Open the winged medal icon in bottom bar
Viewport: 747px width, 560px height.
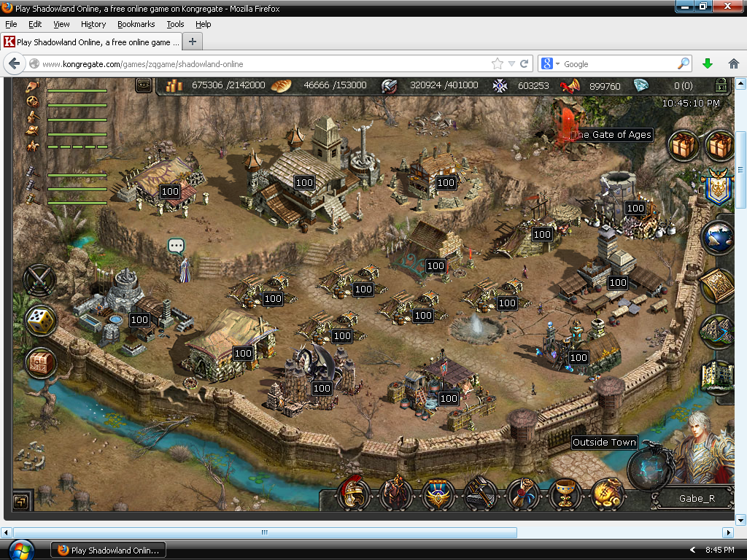tap(438, 494)
